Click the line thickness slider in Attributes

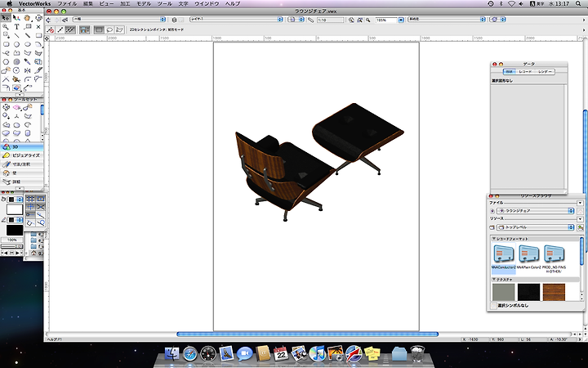click(x=11, y=246)
